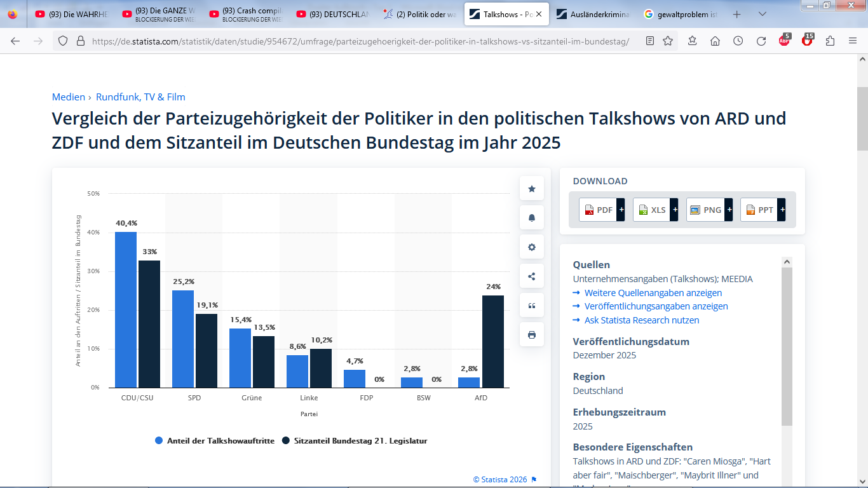Screen dimensions: 868x488
Task: Open chart settings gear icon
Action: tap(532, 247)
